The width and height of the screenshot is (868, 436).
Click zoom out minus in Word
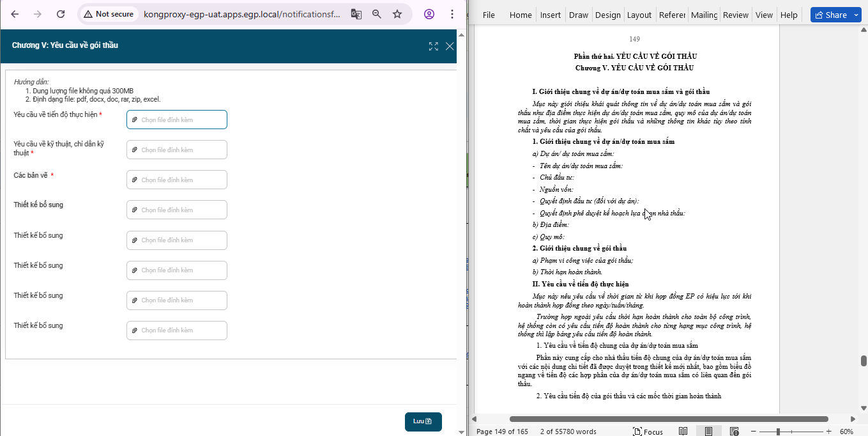click(754, 432)
